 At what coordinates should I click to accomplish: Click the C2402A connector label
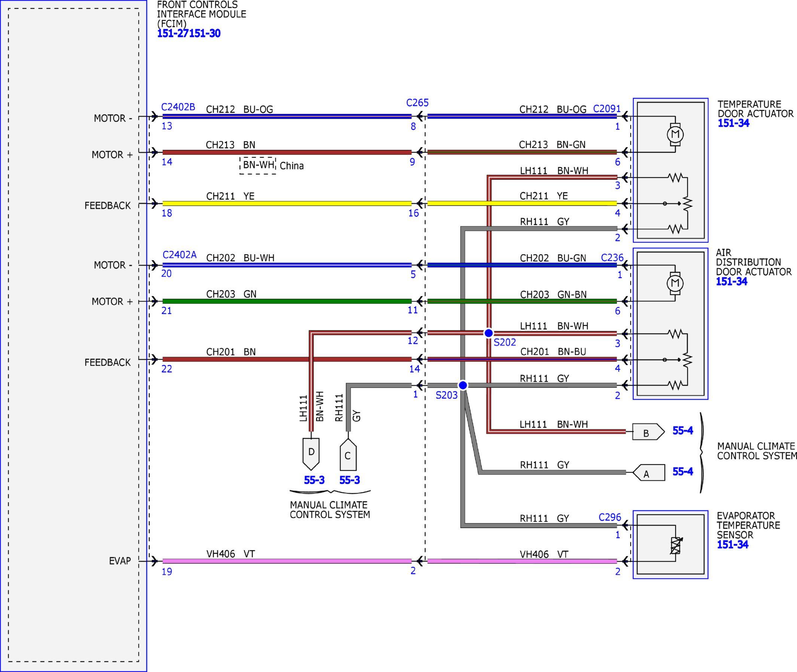[180, 254]
